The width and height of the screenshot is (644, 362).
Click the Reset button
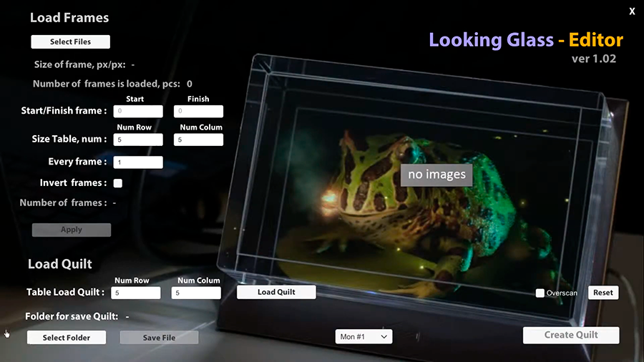[602, 293]
